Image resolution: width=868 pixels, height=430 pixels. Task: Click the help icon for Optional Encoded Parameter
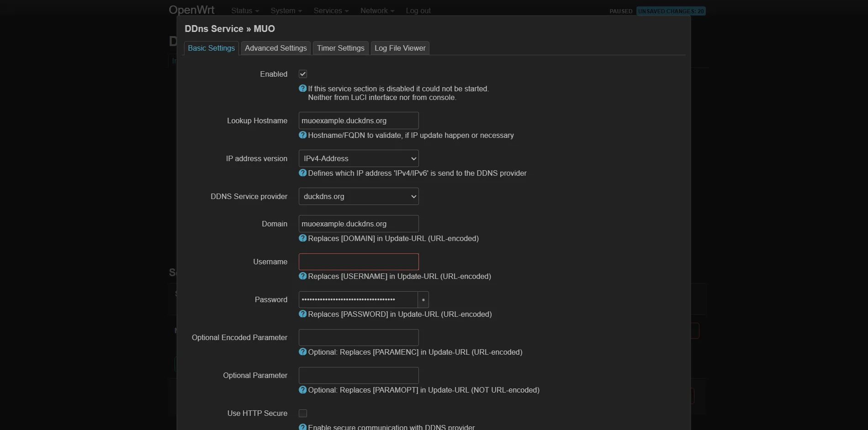pos(302,352)
